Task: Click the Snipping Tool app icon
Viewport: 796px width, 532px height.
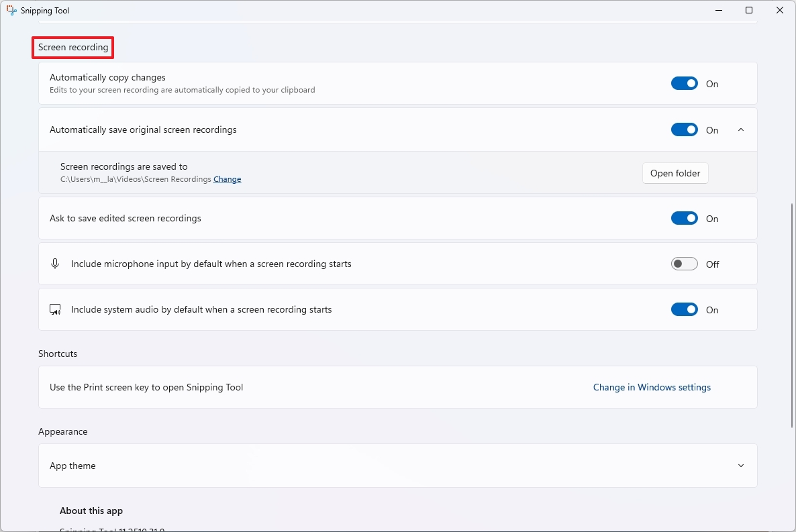Action: [11, 10]
